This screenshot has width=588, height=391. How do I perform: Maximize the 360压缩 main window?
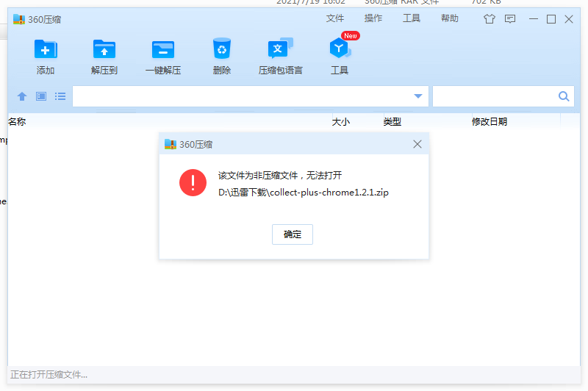click(x=551, y=19)
